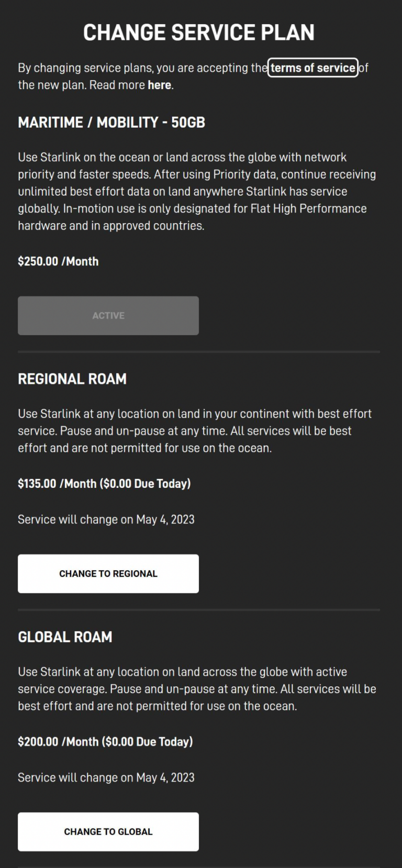Click the $200.00 /Month price text
Viewport: 402px width, 868px height.
[x=58, y=741]
